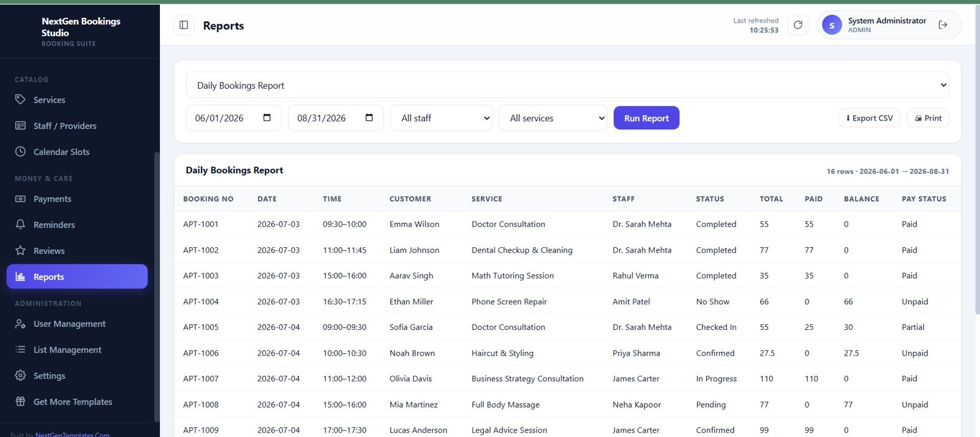980x437 pixels.
Task: Click the end date field 08/31/2026
Action: [336, 118]
